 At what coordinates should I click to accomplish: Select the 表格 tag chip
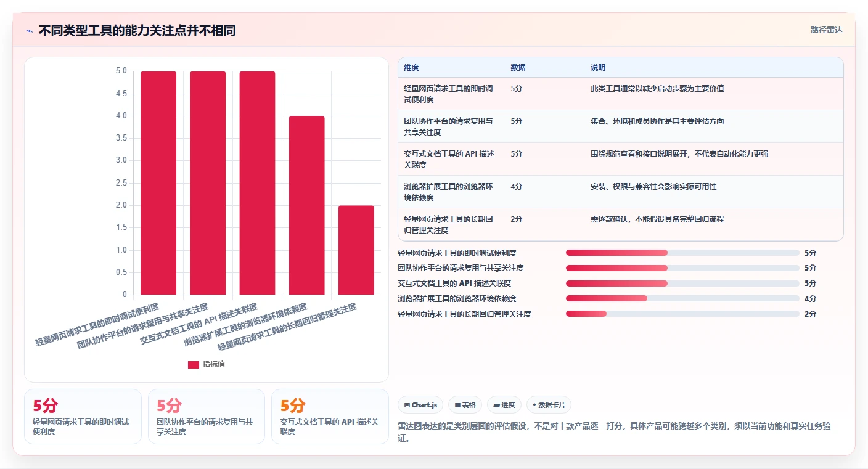pos(465,405)
